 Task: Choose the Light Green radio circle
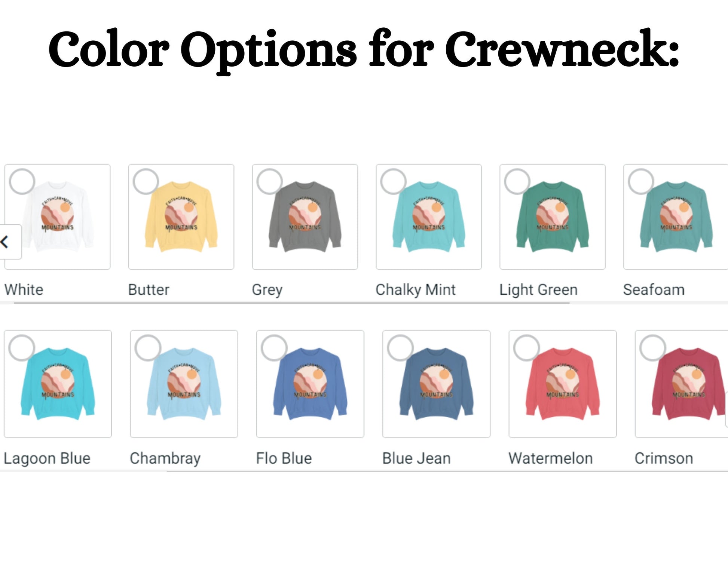tap(517, 182)
